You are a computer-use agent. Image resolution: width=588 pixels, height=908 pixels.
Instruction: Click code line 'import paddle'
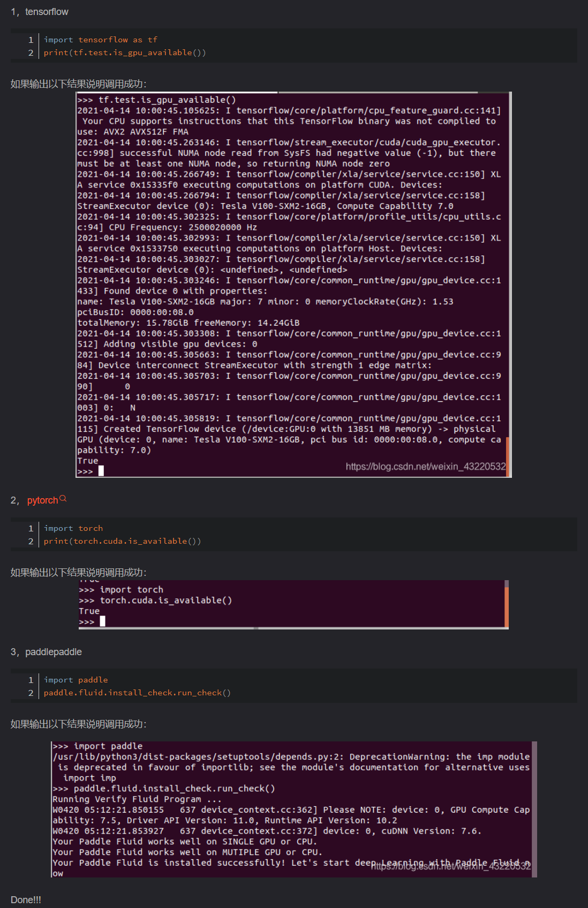(x=76, y=680)
